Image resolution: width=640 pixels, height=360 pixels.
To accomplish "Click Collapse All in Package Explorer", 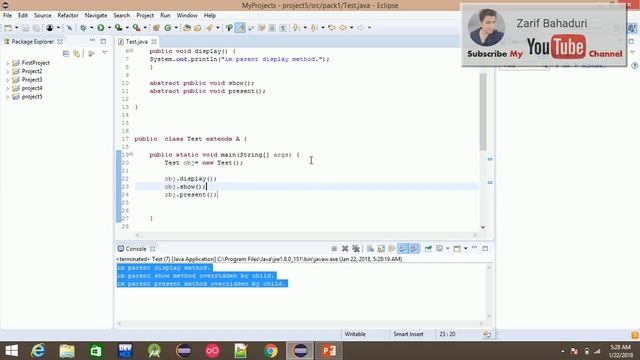I will 66,53.
